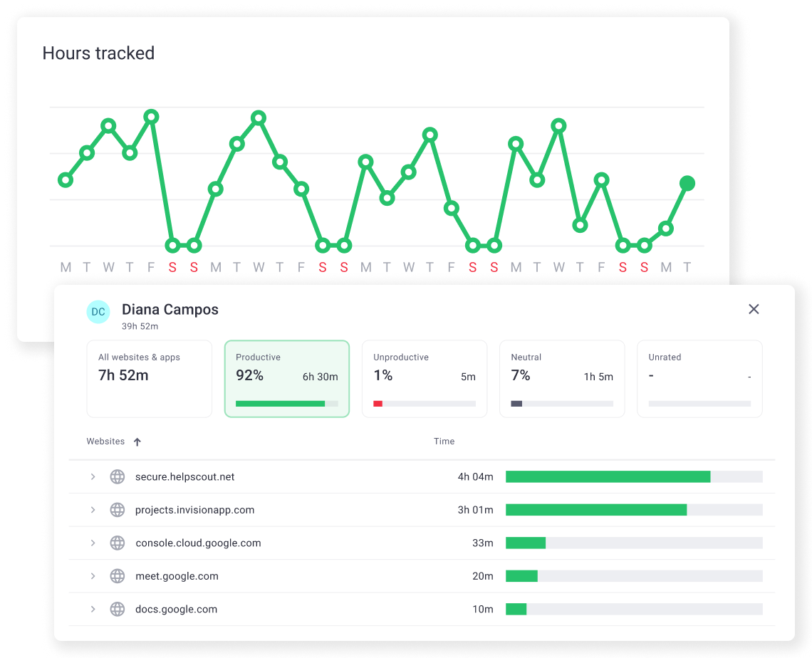Click the globe icon beside console.cloud.google.com
This screenshot has width=812, height=658.
[x=118, y=543]
